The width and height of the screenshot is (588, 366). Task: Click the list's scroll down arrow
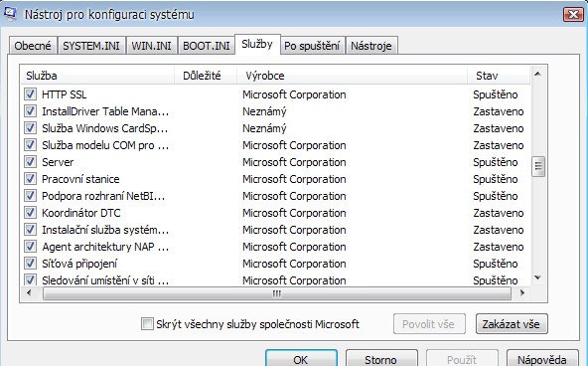coord(537,277)
